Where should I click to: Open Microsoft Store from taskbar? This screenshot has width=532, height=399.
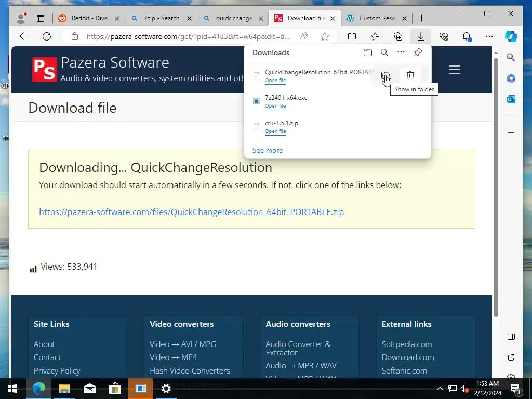(x=115, y=389)
